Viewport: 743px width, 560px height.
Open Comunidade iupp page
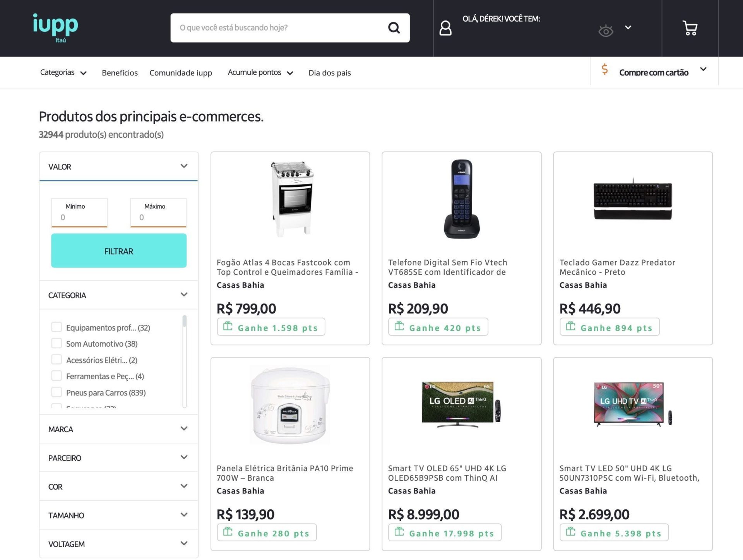click(x=181, y=73)
